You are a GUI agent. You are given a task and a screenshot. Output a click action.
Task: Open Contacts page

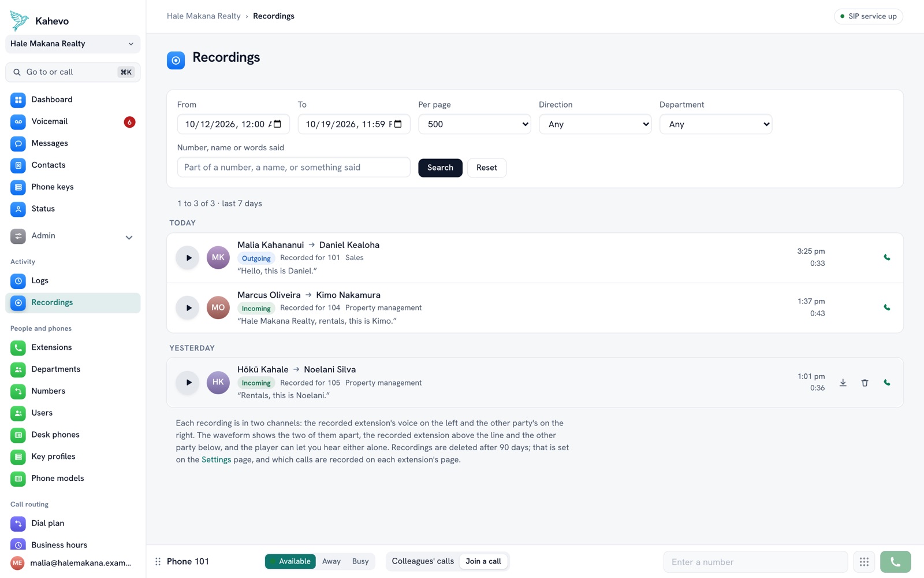pos(73,165)
